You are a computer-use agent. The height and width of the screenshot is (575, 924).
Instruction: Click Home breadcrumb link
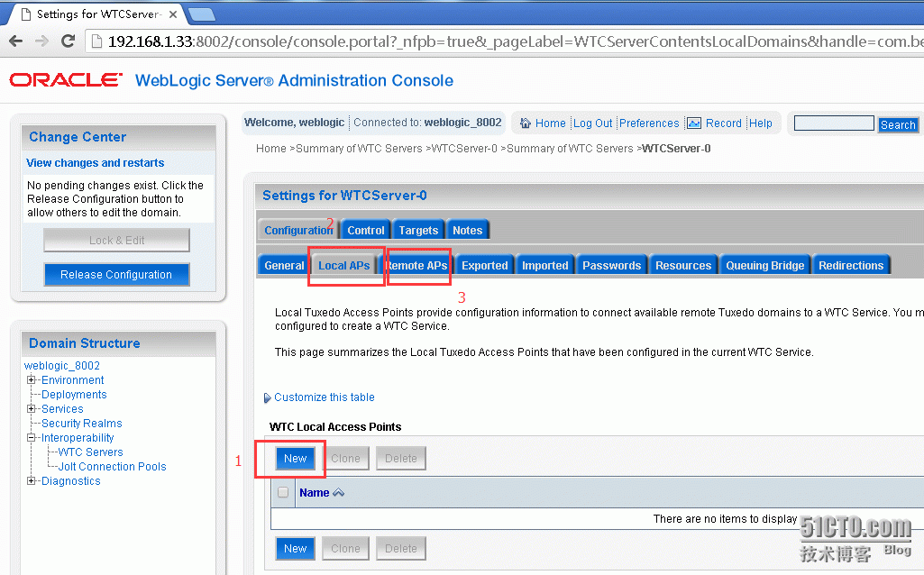pyautogui.click(x=271, y=149)
